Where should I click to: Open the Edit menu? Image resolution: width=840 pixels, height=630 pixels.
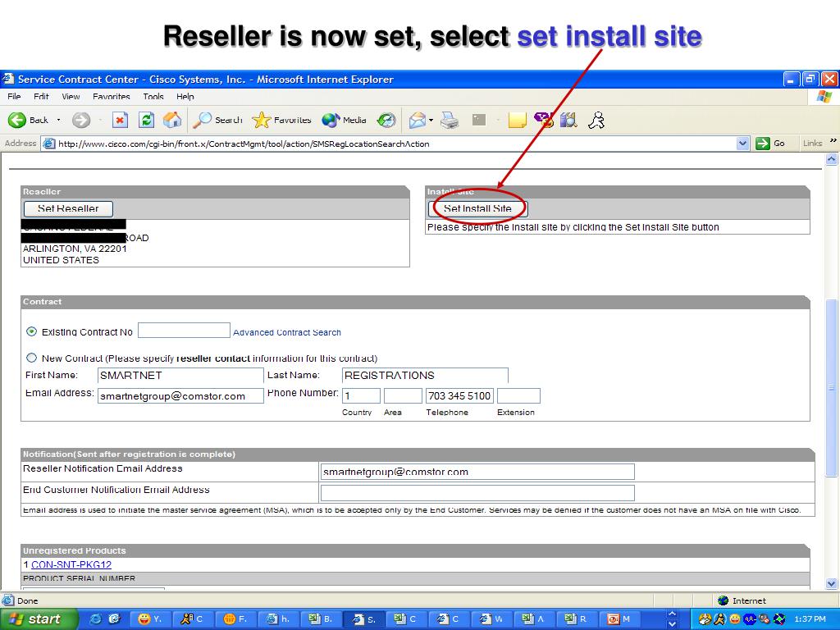[41, 97]
